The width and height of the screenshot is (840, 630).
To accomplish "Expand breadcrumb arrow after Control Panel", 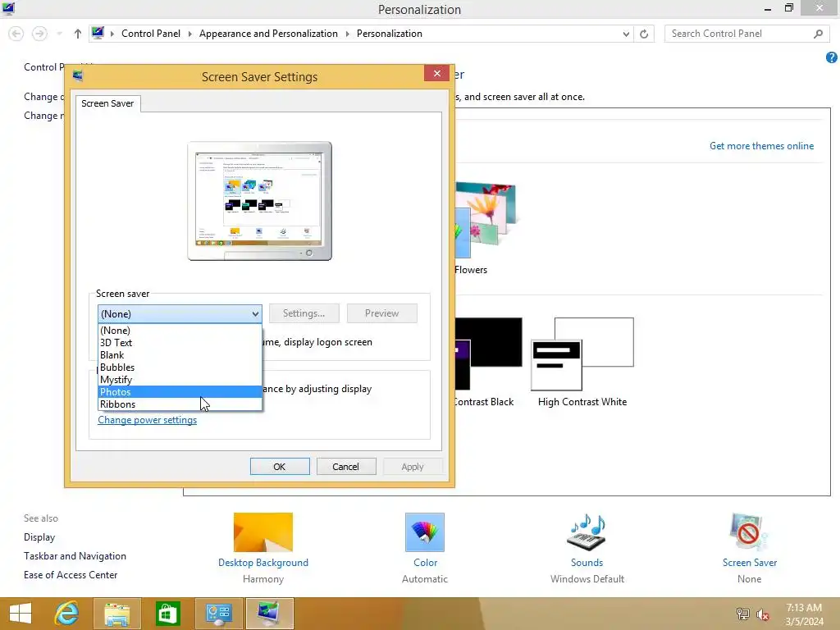I will (189, 34).
